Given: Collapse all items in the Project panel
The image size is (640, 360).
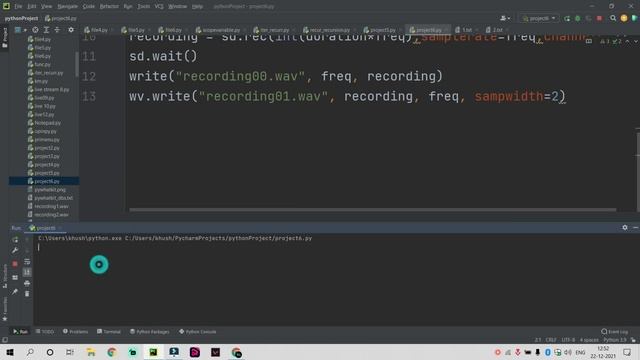Looking at the screenshot, I should coord(57,30).
